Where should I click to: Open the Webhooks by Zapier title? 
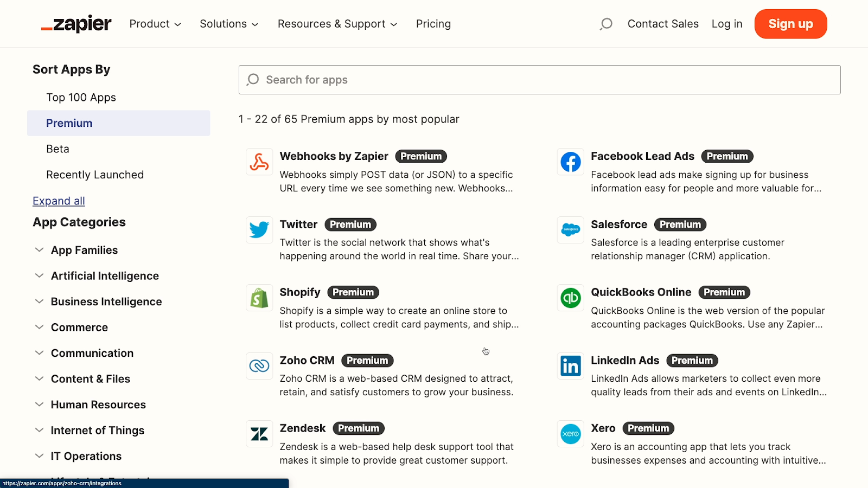pyautogui.click(x=334, y=156)
